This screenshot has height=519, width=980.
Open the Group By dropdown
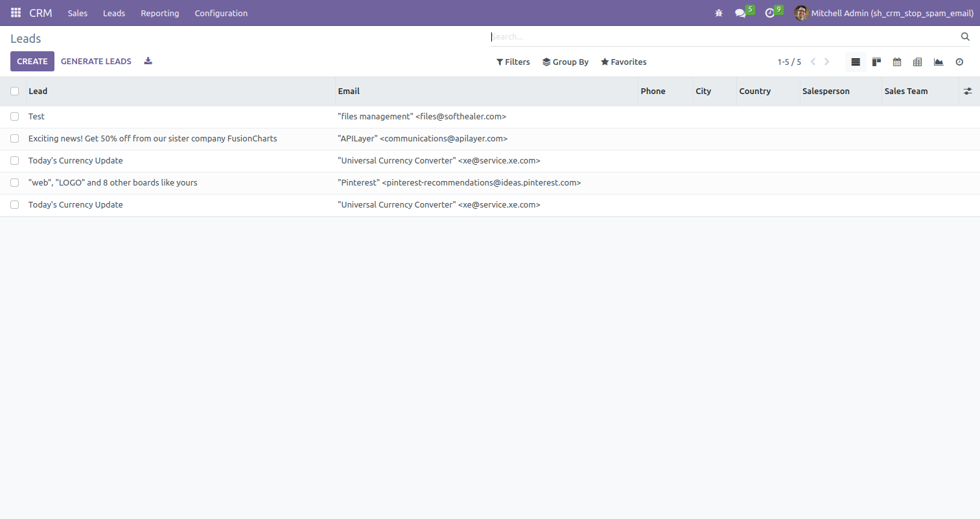(565, 62)
